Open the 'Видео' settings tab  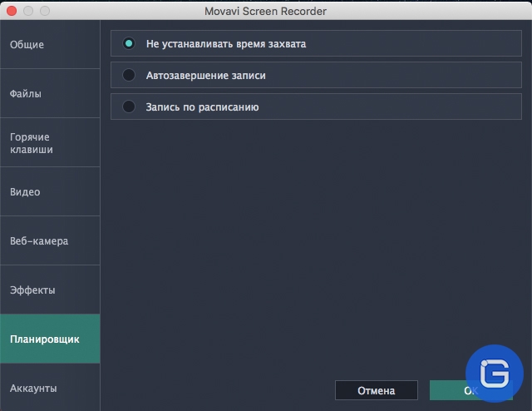50,191
